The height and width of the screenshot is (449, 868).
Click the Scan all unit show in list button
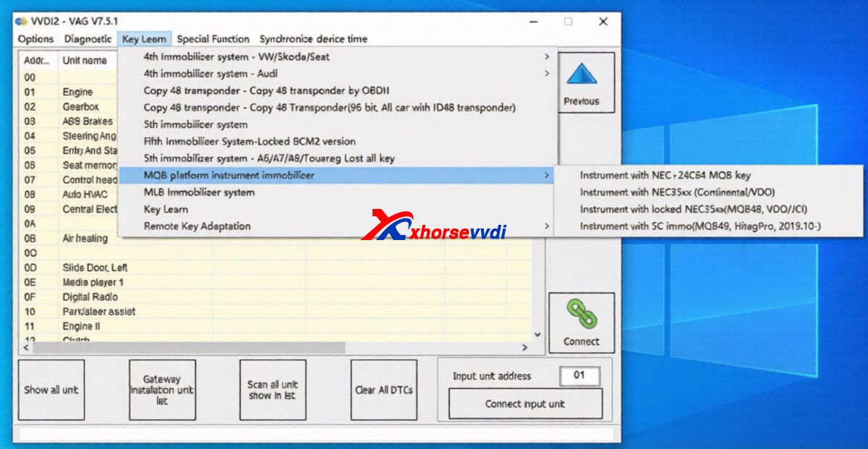[272, 389]
